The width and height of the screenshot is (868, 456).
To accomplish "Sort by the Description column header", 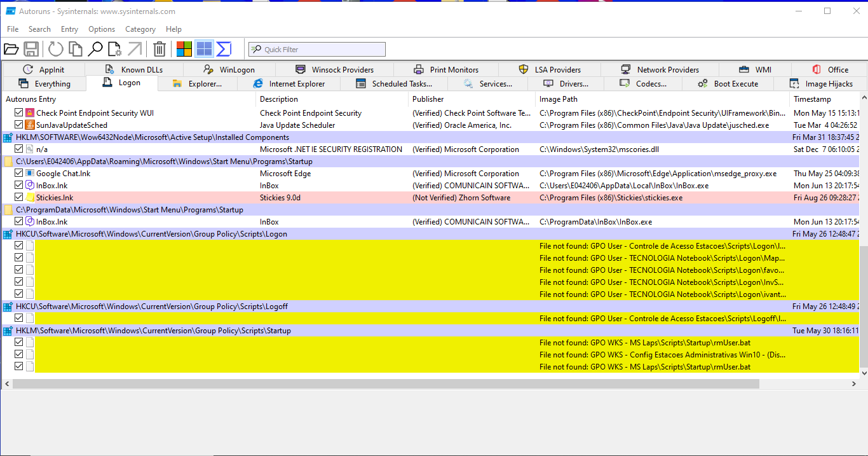I will click(332, 99).
